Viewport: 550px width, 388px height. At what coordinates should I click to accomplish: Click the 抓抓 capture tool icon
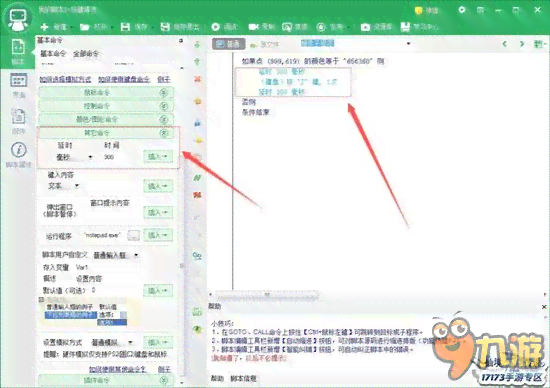287,27
